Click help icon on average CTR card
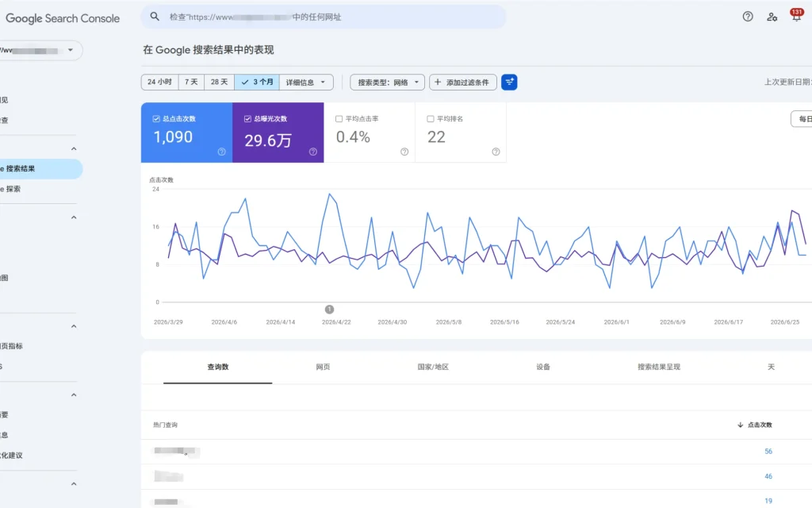This screenshot has width=812, height=508. (x=404, y=152)
